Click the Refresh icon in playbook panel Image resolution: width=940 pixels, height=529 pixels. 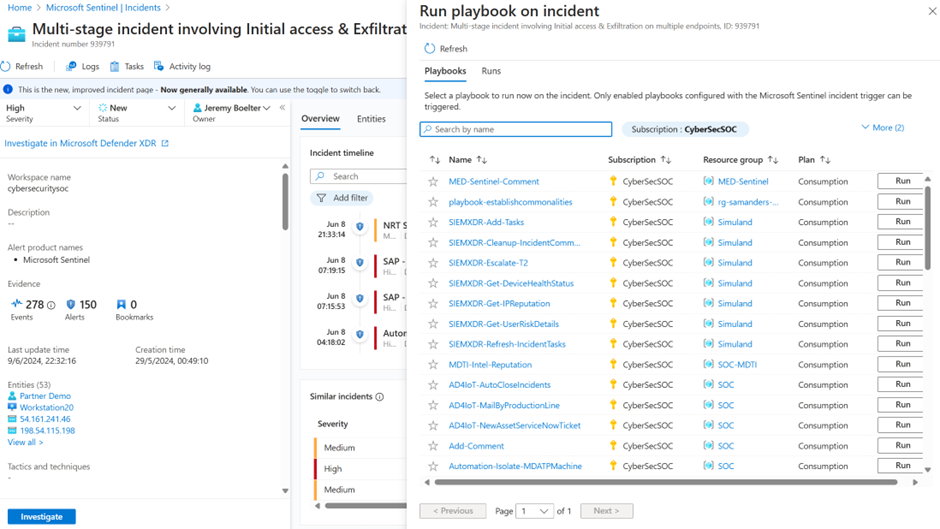coord(429,48)
